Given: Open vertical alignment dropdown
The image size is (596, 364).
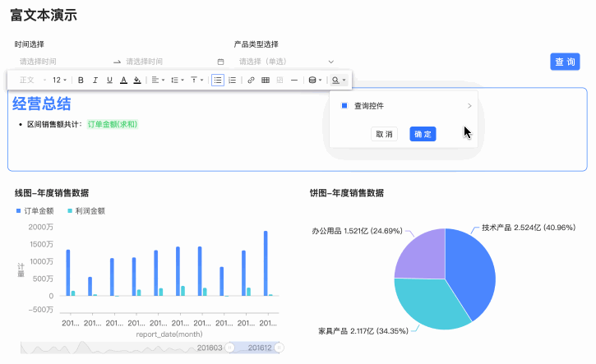Looking at the screenshot, I should [196, 81].
